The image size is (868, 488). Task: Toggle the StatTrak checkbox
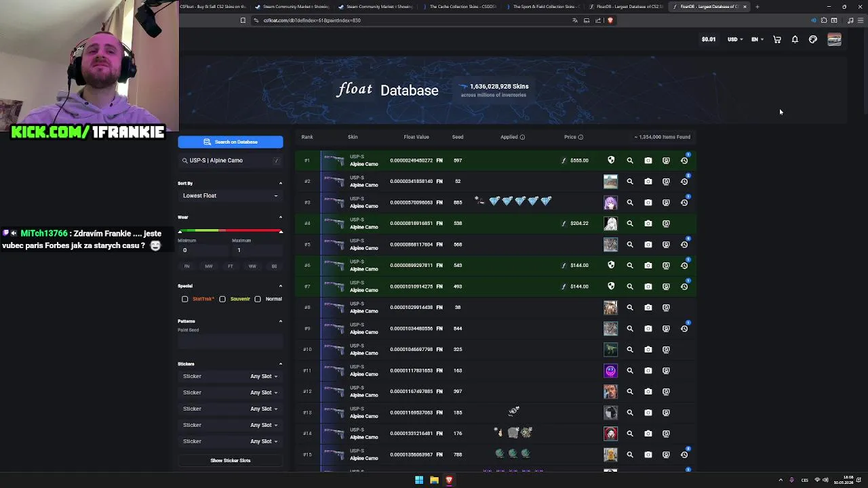click(184, 299)
